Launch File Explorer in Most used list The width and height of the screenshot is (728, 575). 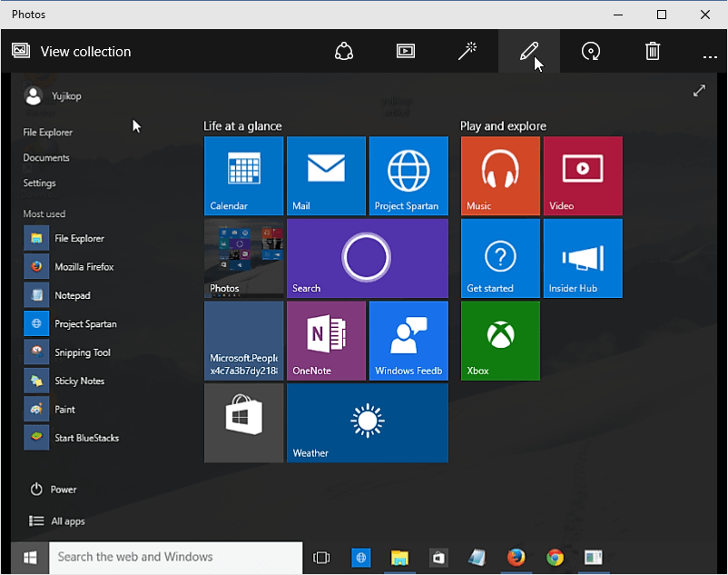tap(64, 238)
